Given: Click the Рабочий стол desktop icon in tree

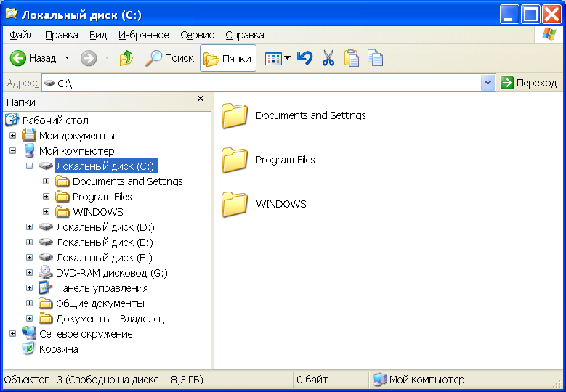Looking at the screenshot, I should pyautogui.click(x=12, y=120).
